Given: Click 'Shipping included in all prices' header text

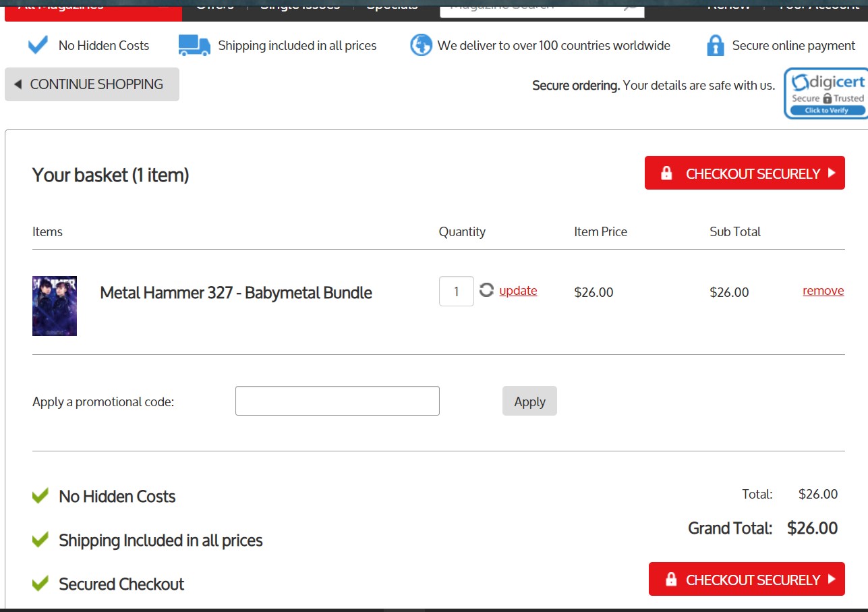Looking at the screenshot, I should click(x=297, y=46).
